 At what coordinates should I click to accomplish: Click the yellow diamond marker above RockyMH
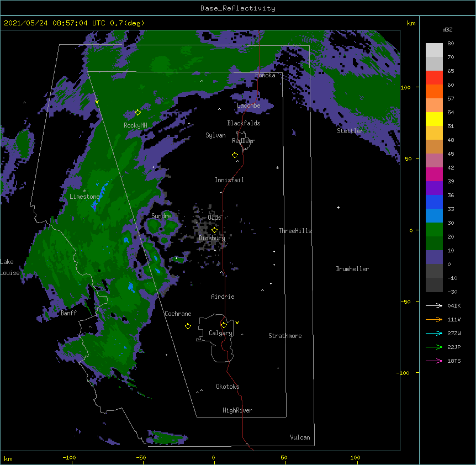(137, 113)
